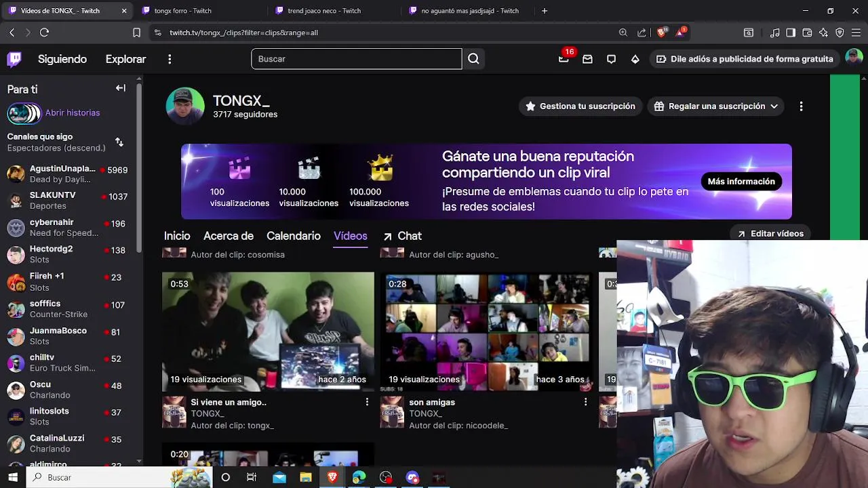Open the sort icon by Canales que sigo
Screen dimensions: 868x488
119,142
